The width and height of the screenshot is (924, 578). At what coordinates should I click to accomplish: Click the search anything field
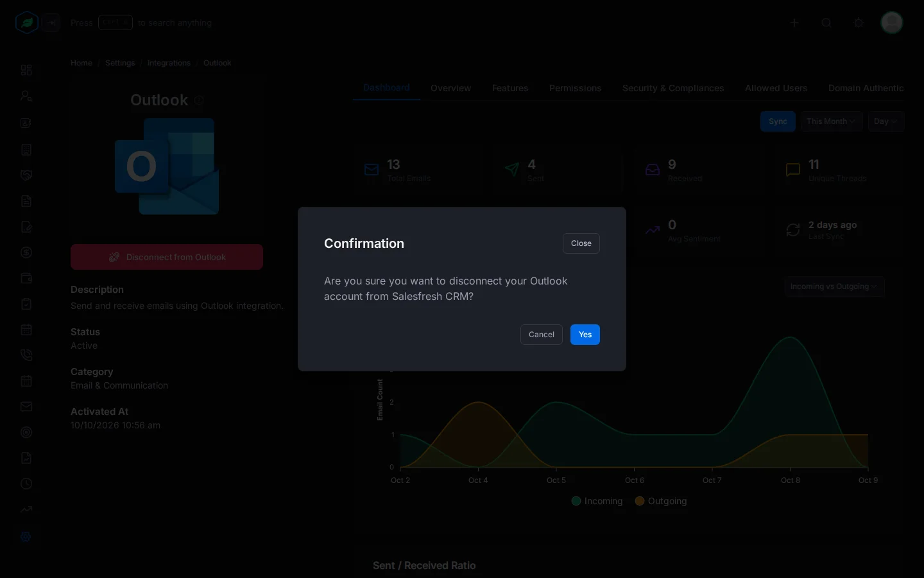point(141,22)
